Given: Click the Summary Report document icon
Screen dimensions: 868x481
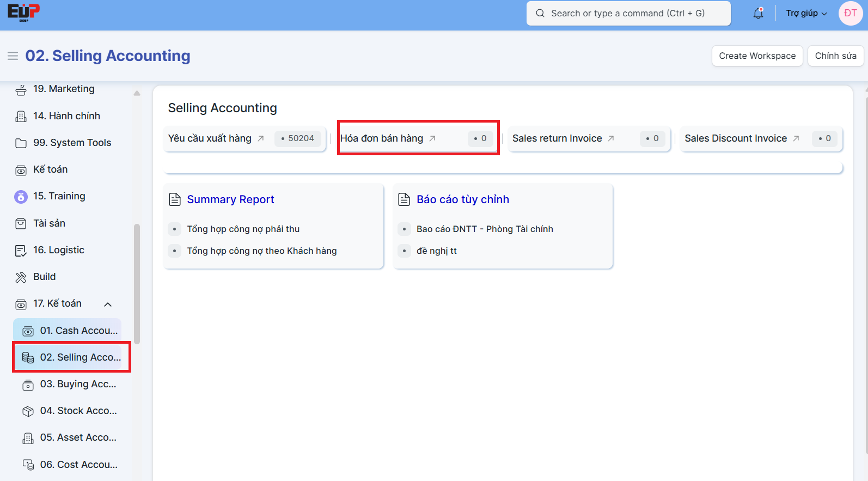Looking at the screenshot, I should (175, 199).
